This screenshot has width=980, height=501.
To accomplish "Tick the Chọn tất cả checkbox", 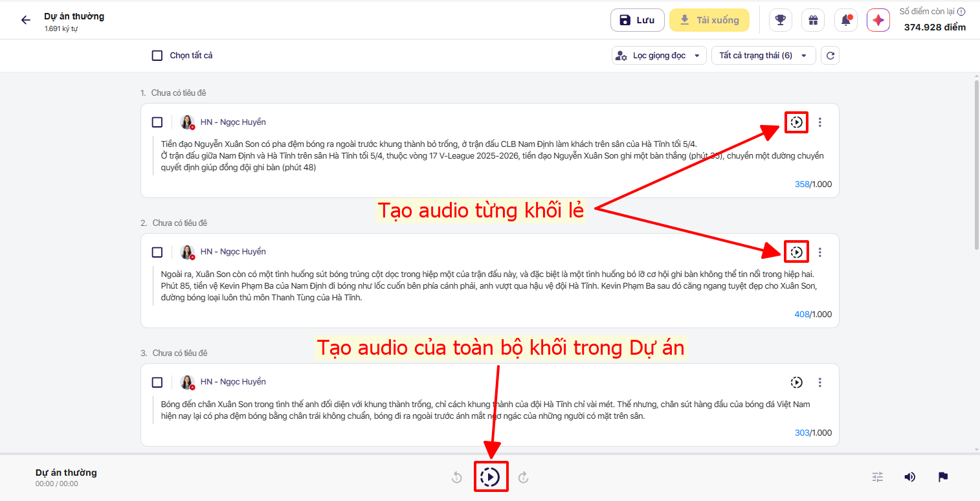I will coord(157,56).
